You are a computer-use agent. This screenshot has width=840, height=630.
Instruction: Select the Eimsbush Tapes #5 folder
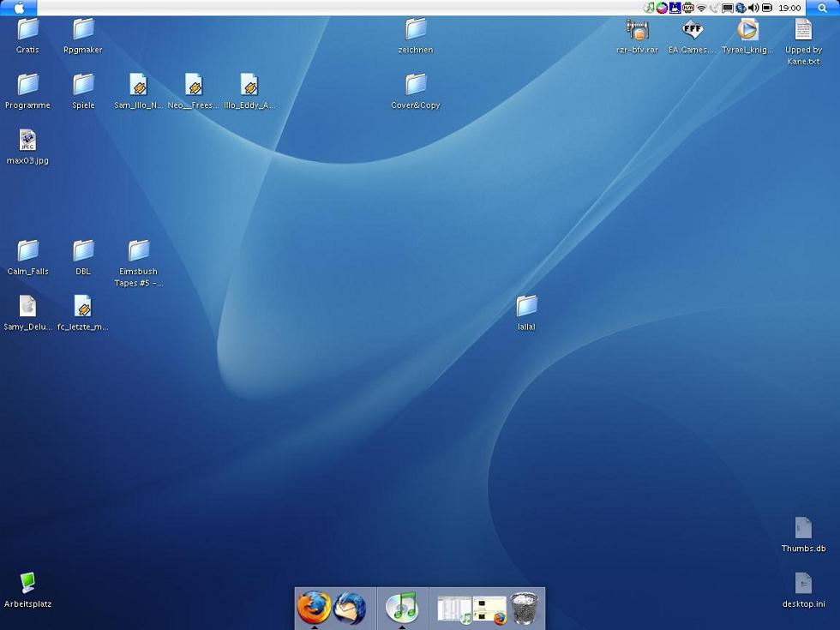pos(139,251)
